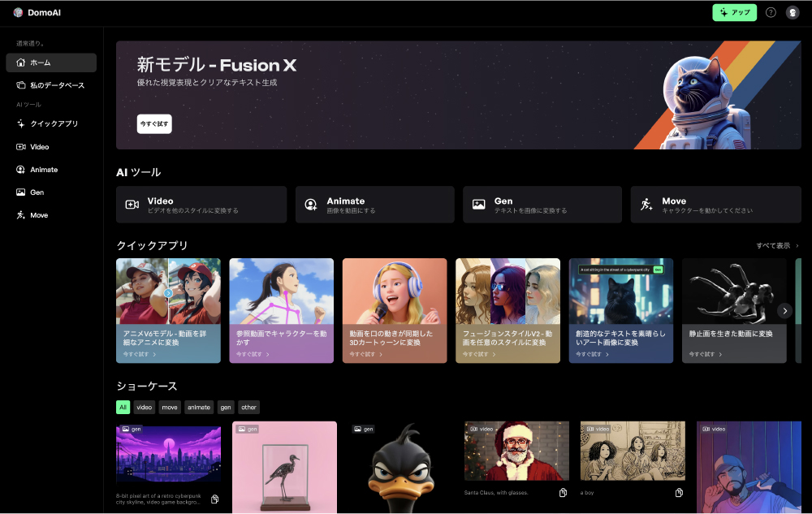Open the black-and-white dancers thumbnail

(734, 292)
